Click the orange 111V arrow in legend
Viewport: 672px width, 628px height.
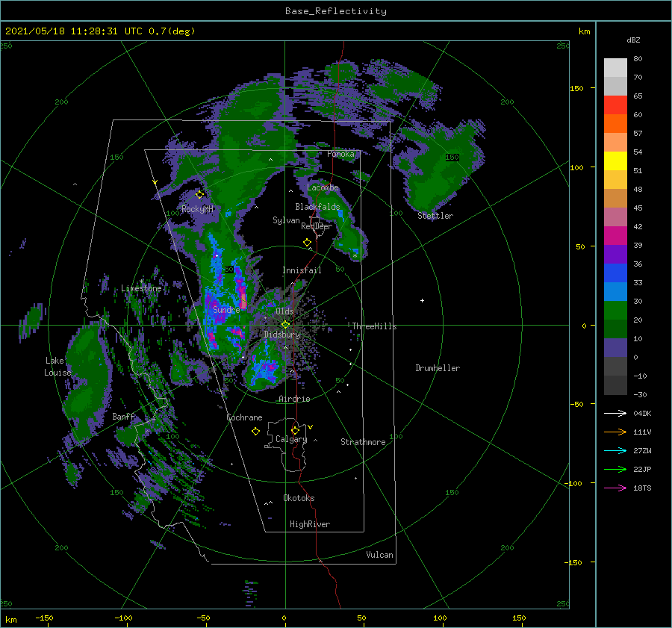(x=615, y=432)
